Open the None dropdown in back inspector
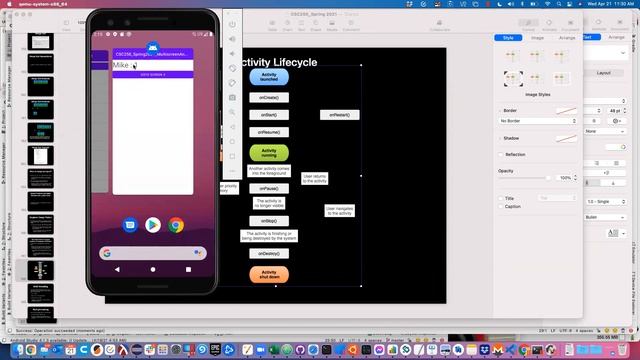The height and width of the screenshot is (360, 640). 604,131
